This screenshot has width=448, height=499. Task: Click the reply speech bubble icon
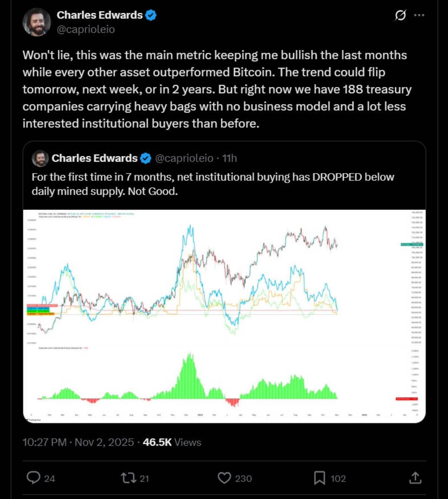[34, 478]
